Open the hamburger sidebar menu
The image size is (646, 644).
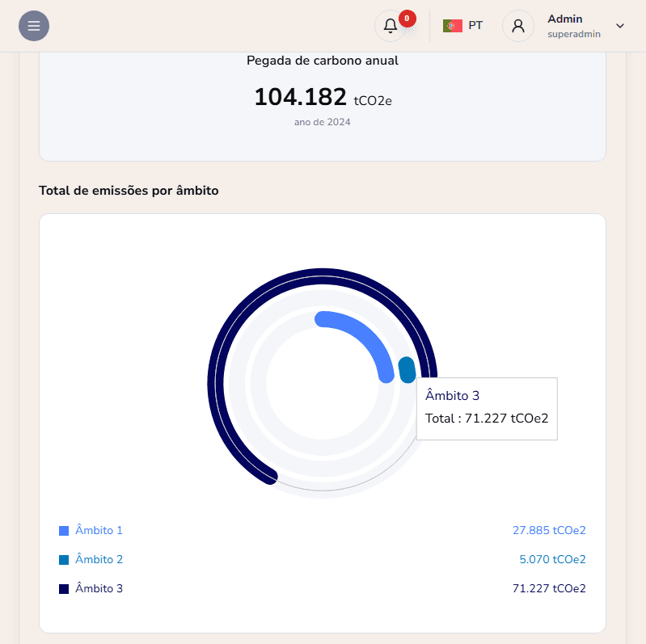(x=34, y=26)
